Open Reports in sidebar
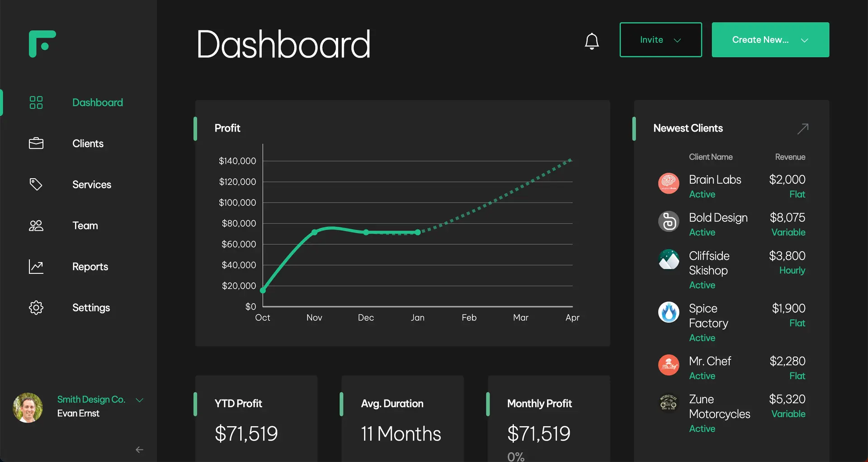Viewport: 868px width, 462px height. [90, 267]
